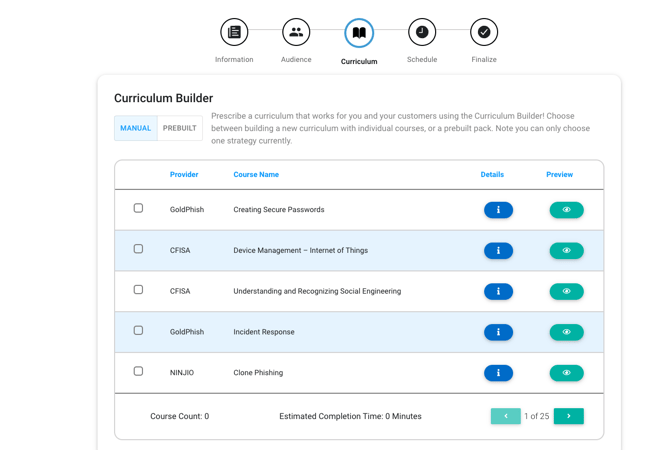Go to next page of courses
Image resolution: width=670 pixels, height=450 pixels.
tap(569, 416)
